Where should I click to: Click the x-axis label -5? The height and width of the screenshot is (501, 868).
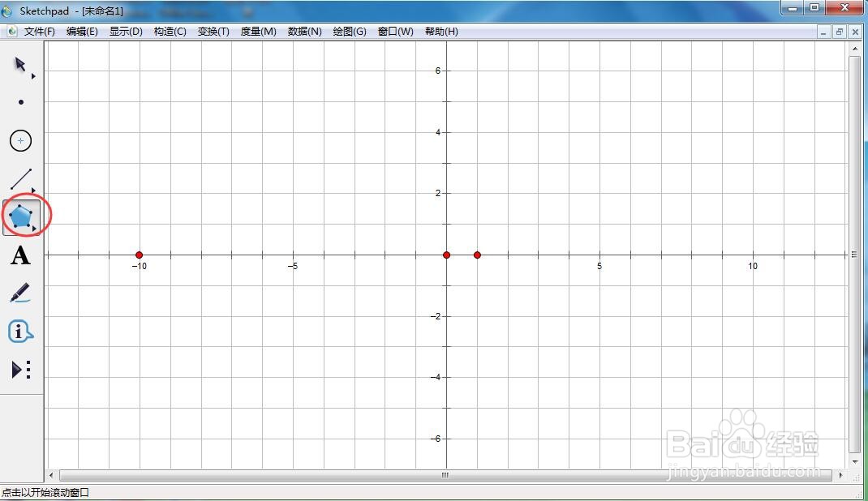coord(292,266)
